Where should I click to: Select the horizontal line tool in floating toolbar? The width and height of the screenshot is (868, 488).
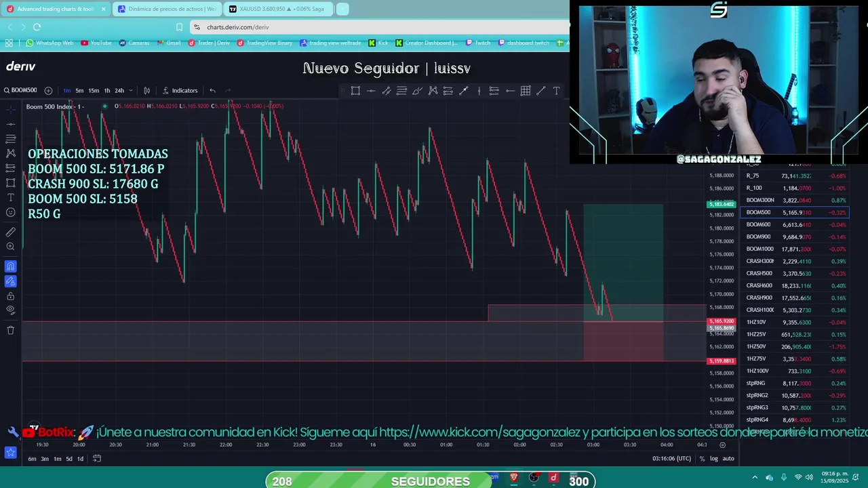point(371,91)
